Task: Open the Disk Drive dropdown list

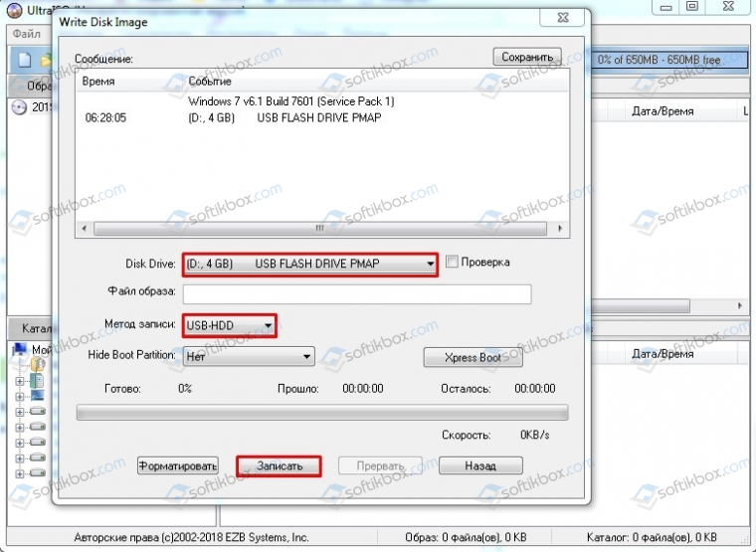Action: coord(310,265)
